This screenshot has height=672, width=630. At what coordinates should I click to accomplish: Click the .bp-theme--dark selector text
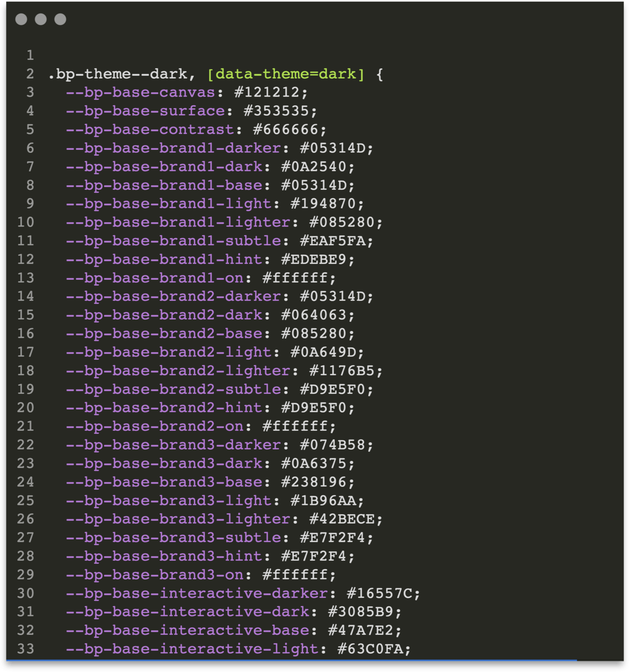pyautogui.click(x=118, y=74)
